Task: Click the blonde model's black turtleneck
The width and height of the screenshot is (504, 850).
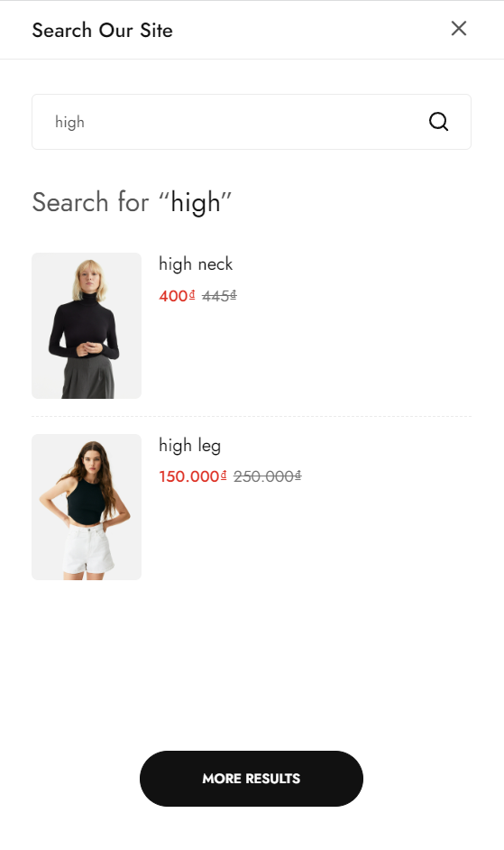Action: [84, 325]
